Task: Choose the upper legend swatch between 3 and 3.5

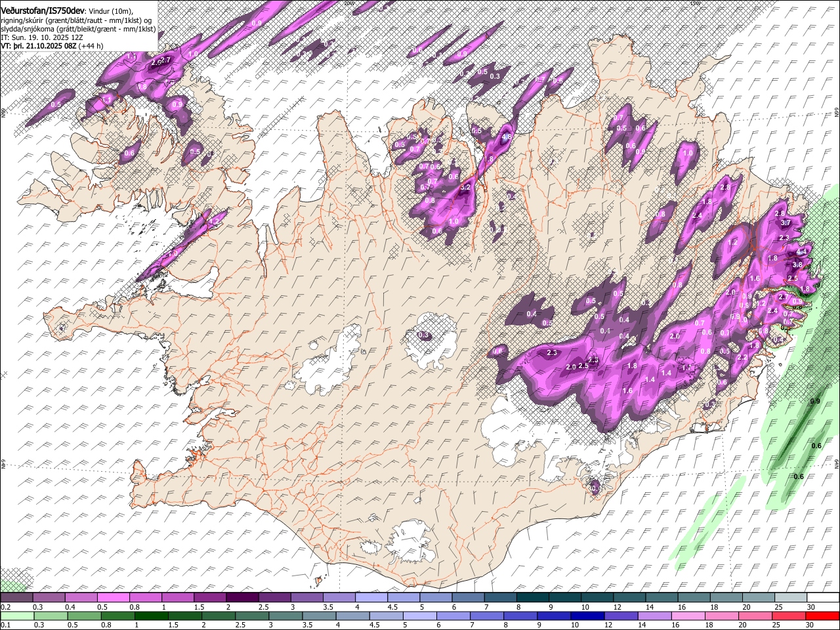Action: 306,597
